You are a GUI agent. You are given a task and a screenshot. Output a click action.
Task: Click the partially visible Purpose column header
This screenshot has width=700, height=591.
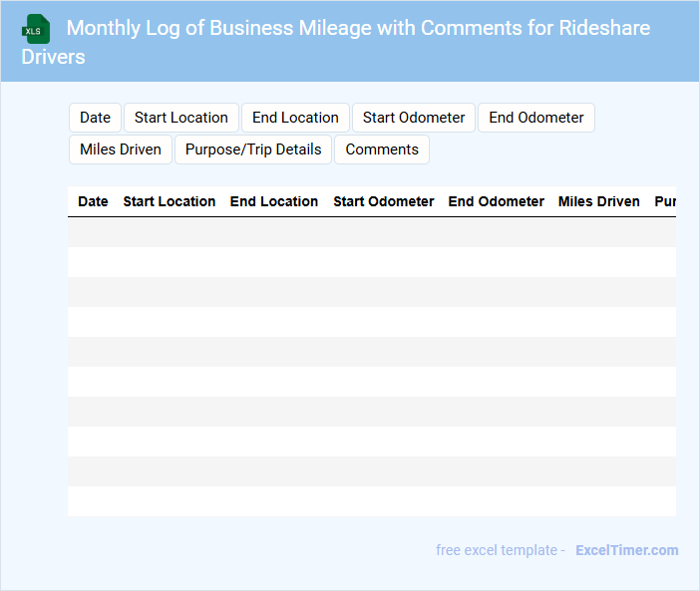point(665,201)
